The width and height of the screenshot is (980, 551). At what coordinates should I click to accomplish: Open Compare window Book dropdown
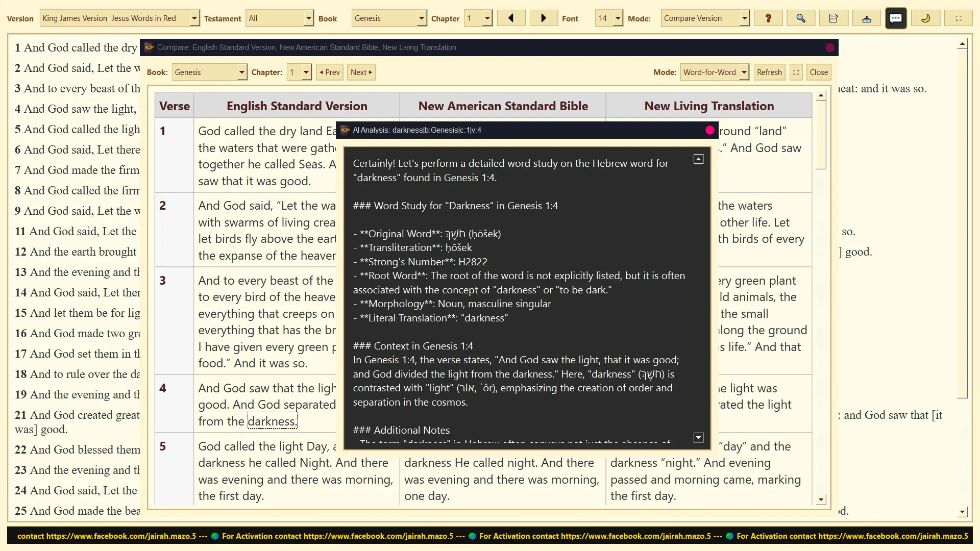click(x=209, y=72)
